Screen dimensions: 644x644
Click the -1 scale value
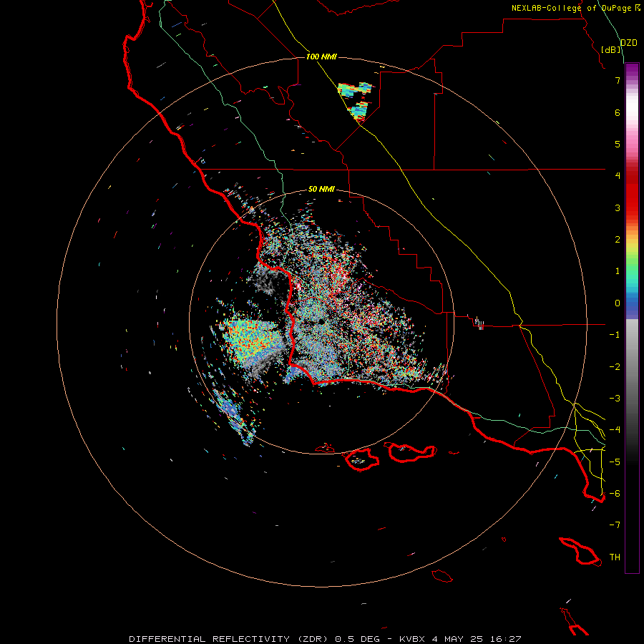point(615,335)
